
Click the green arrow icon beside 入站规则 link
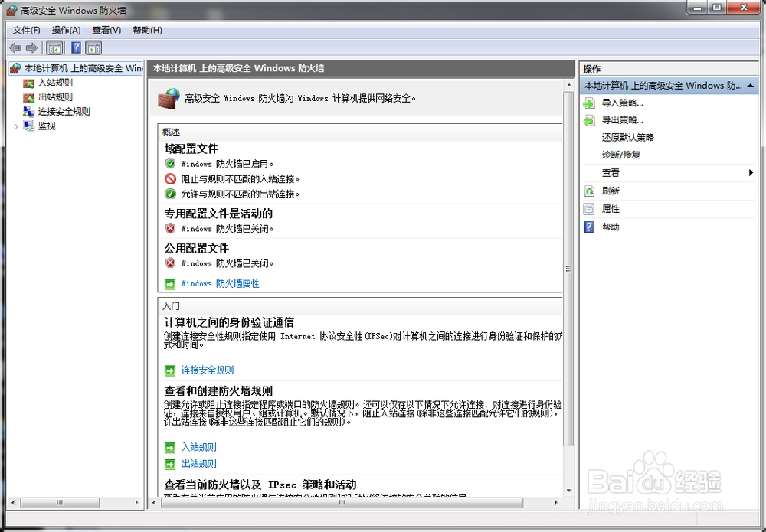[x=170, y=448]
